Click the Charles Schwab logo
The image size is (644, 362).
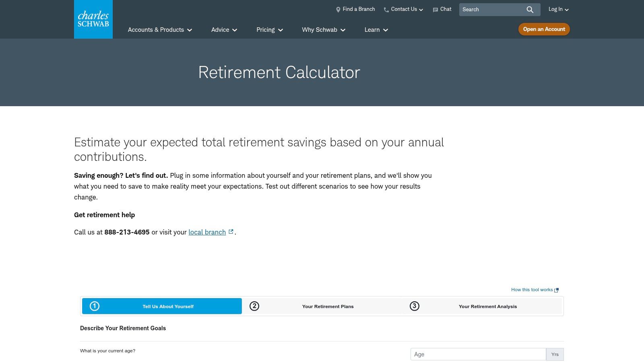(93, 19)
